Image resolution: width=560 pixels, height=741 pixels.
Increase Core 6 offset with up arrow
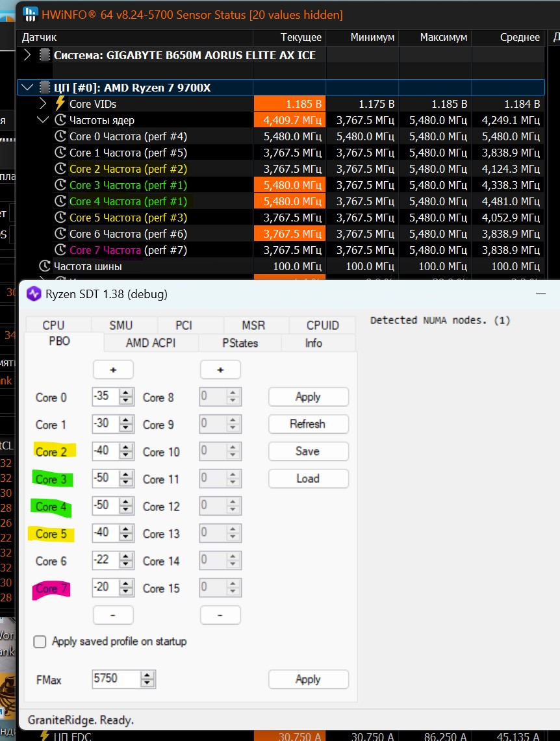point(125,557)
